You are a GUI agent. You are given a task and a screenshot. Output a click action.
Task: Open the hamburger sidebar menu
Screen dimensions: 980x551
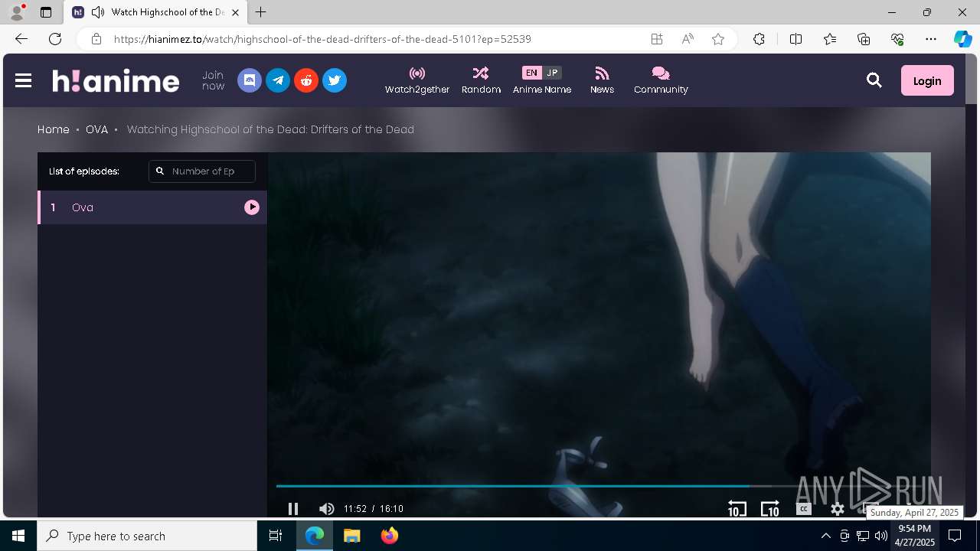click(x=23, y=80)
